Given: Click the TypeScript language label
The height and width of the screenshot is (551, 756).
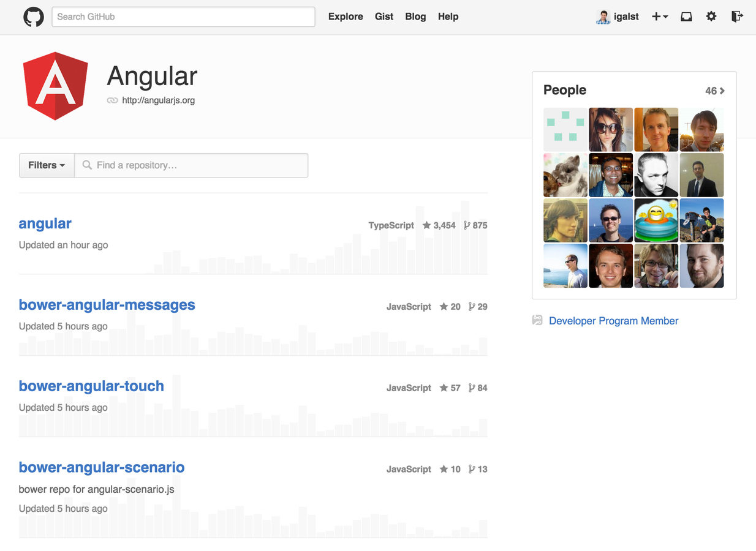Looking at the screenshot, I should point(391,225).
